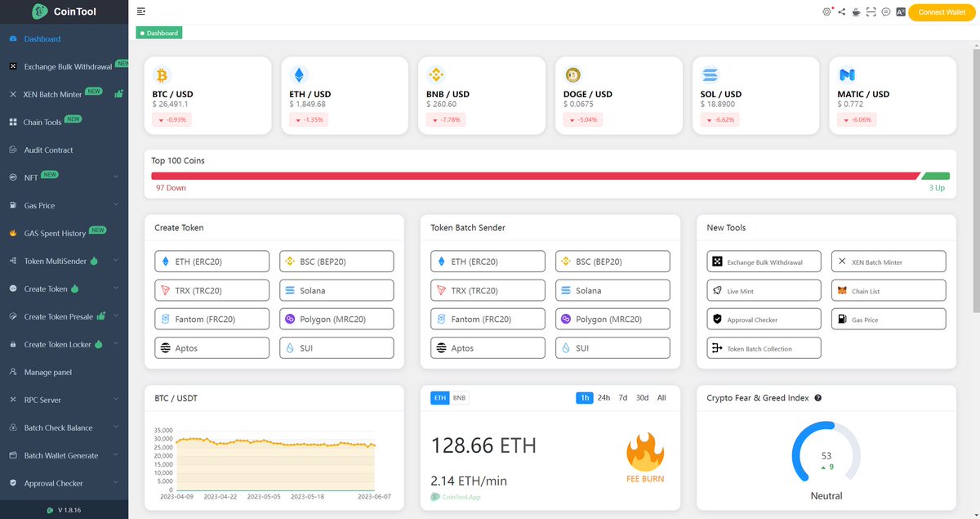Open Exchange Bulk Withdrawal in sidebar
980x519 pixels.
[x=64, y=67]
